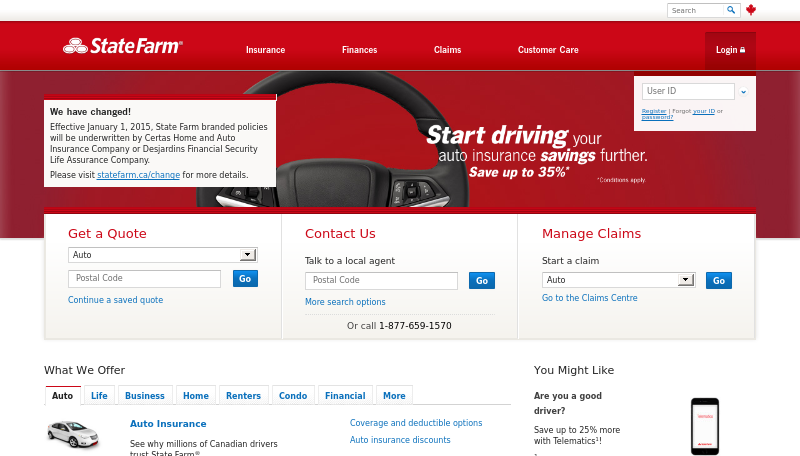
Task: Click the State Farm logo
Action: [x=122, y=46]
